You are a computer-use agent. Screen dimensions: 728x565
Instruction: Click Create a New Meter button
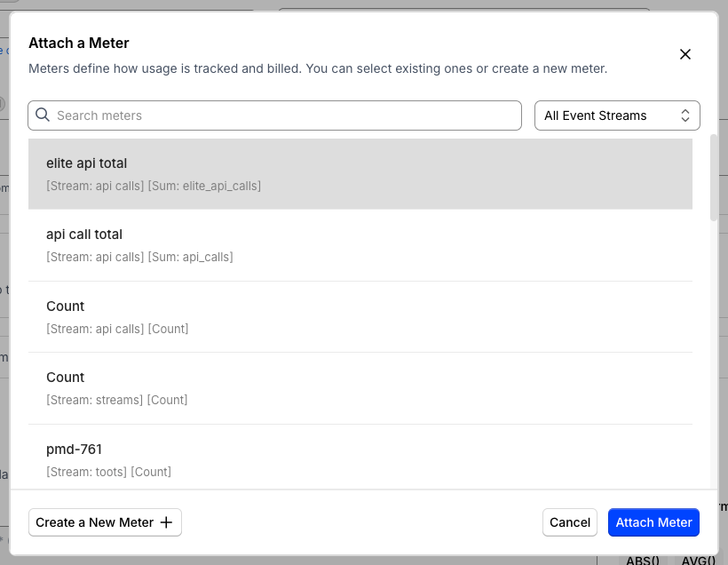pos(105,522)
